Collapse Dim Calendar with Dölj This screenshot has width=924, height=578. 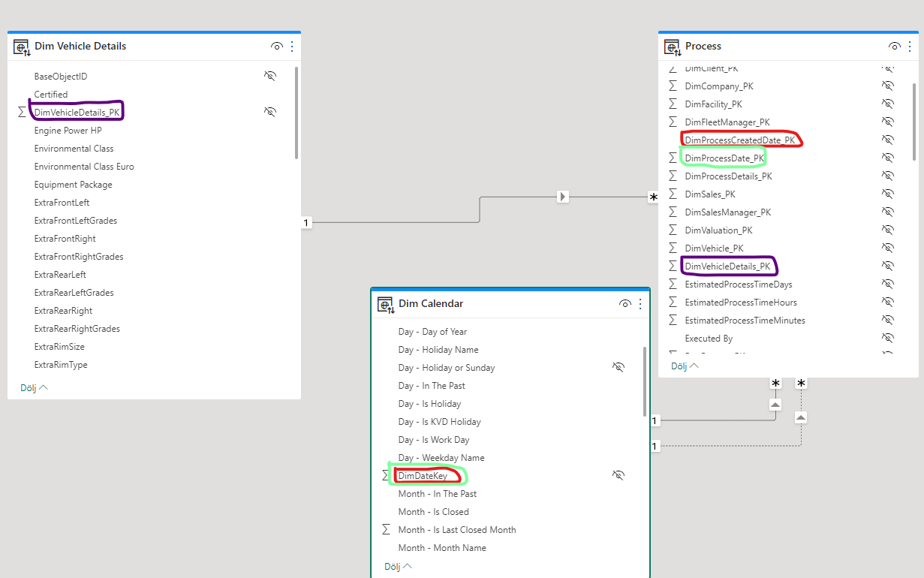pyautogui.click(x=399, y=567)
